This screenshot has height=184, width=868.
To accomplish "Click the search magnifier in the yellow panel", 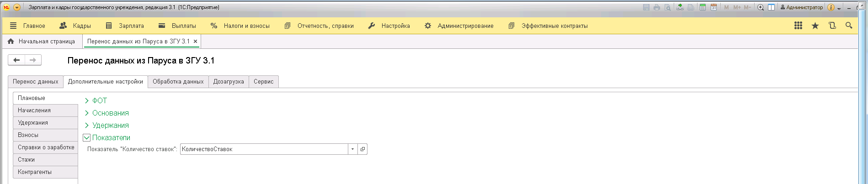I will (x=849, y=26).
